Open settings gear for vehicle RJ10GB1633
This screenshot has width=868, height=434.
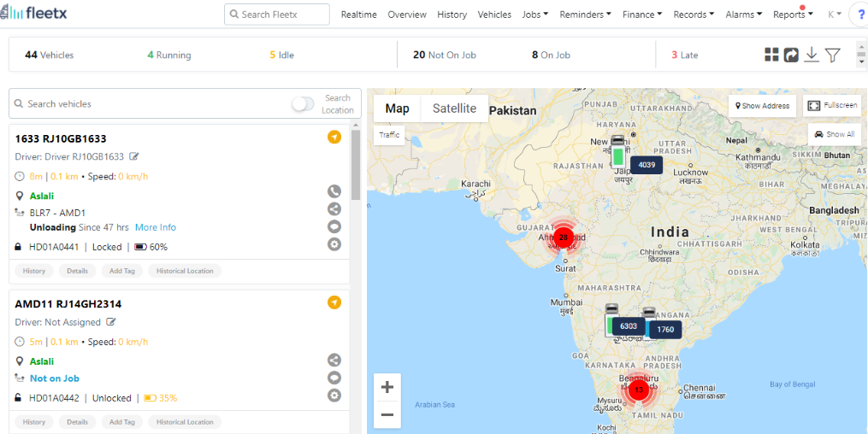(x=334, y=243)
